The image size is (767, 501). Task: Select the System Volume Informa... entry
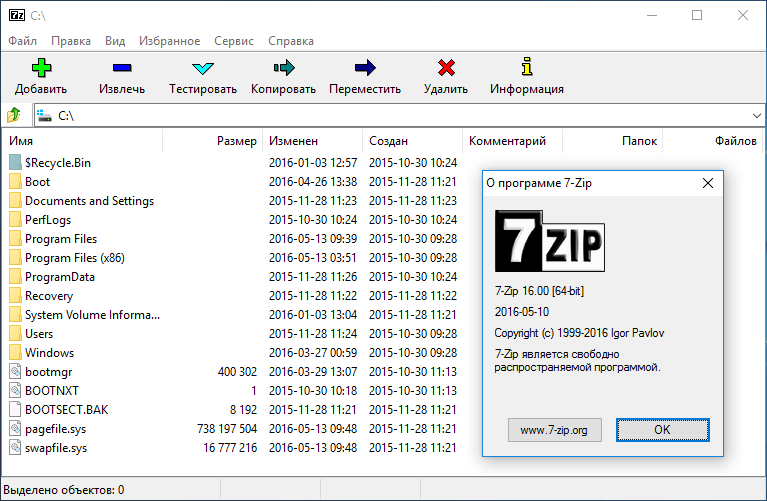point(92,315)
